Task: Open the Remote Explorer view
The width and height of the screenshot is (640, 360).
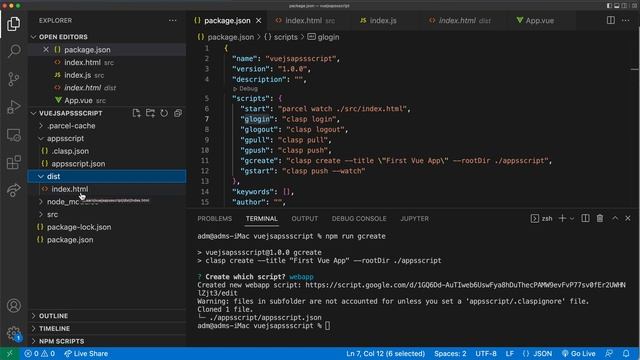Action: click(13, 135)
